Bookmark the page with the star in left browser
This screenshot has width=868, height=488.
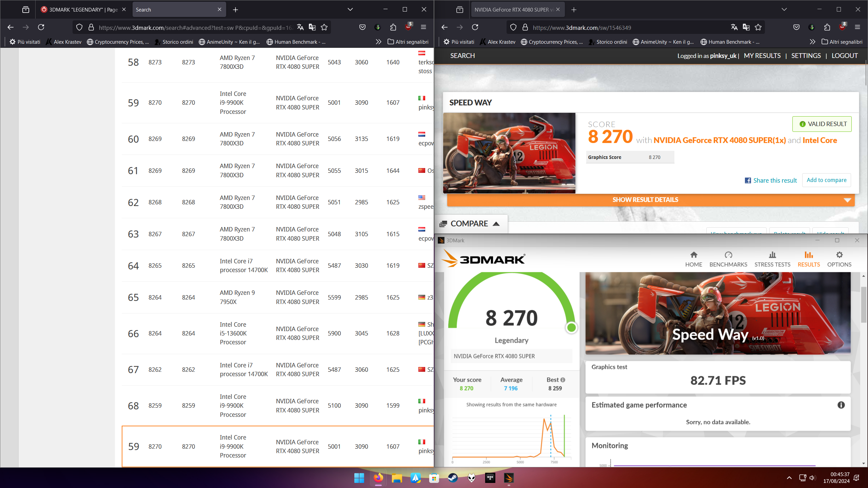[324, 27]
